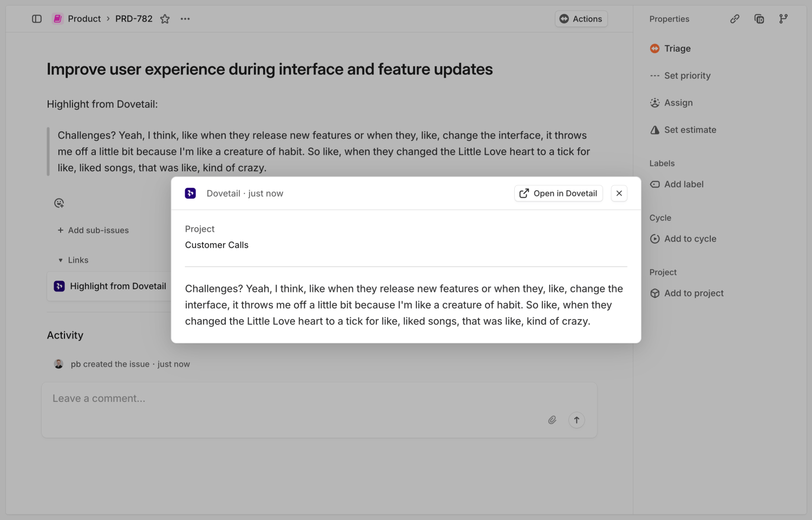Click the issue title text
812x520 pixels.
(270, 69)
